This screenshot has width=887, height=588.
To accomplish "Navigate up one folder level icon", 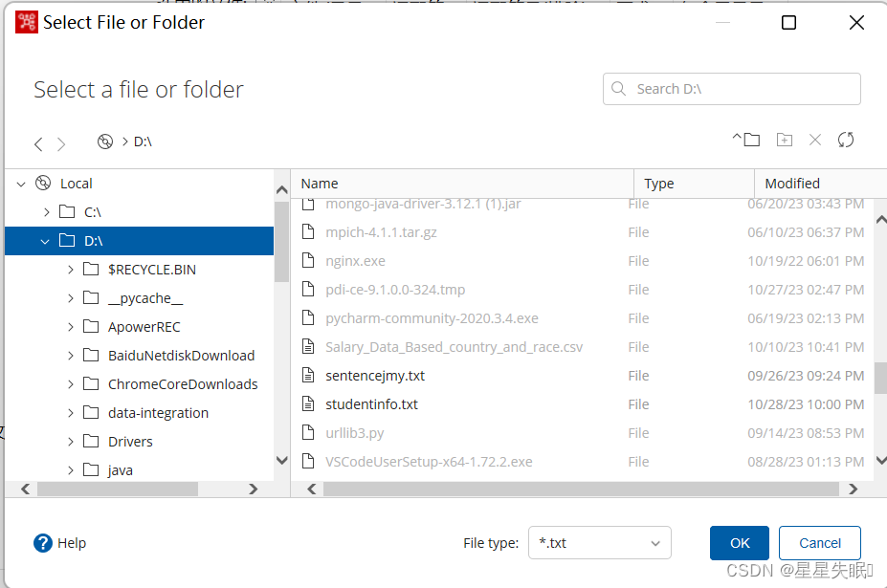I will [x=746, y=139].
